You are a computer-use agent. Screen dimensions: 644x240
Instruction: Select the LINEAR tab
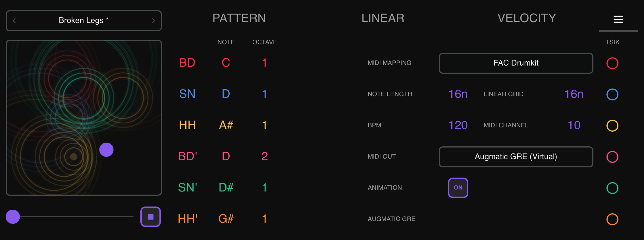tap(383, 18)
